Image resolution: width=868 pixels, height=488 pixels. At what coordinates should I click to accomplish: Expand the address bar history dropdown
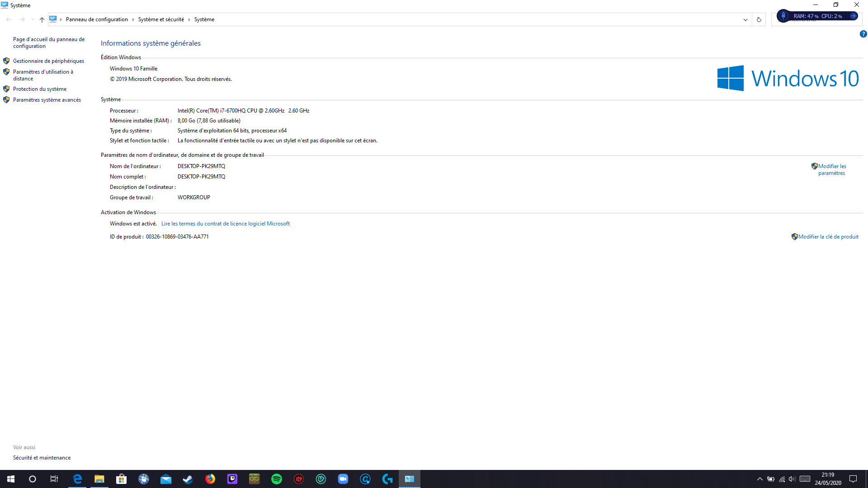coord(745,19)
